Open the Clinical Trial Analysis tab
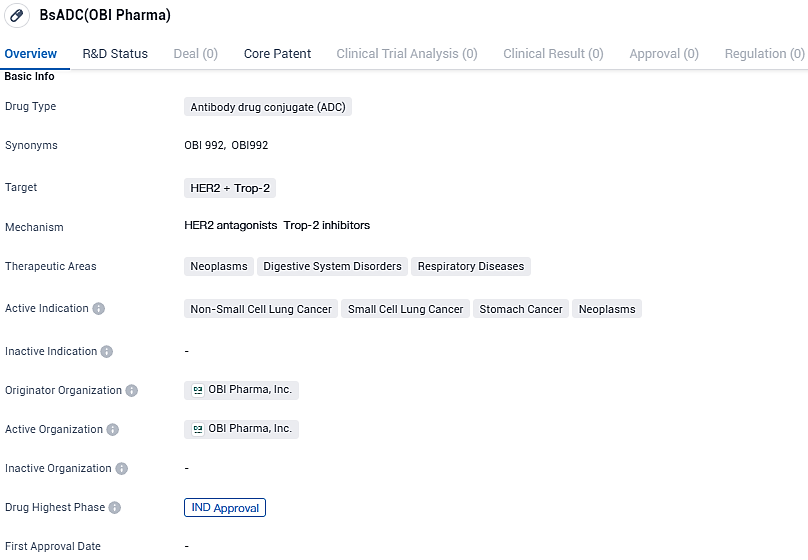Viewport: 808px width, 560px height. tap(406, 54)
